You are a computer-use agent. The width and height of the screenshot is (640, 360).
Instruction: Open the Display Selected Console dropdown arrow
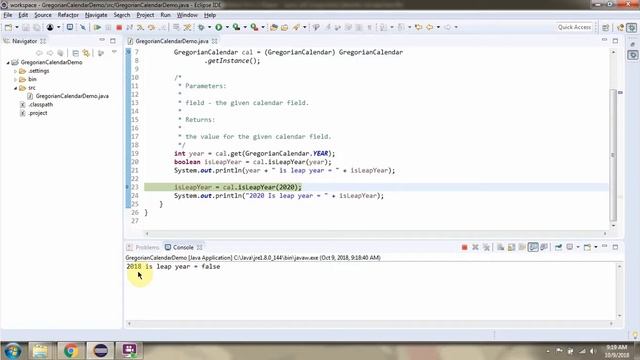point(578,247)
